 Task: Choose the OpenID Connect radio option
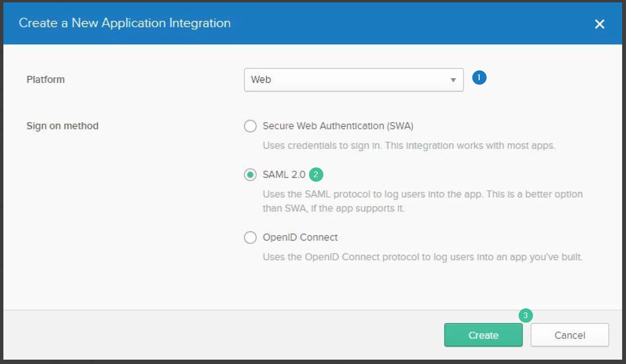(250, 238)
